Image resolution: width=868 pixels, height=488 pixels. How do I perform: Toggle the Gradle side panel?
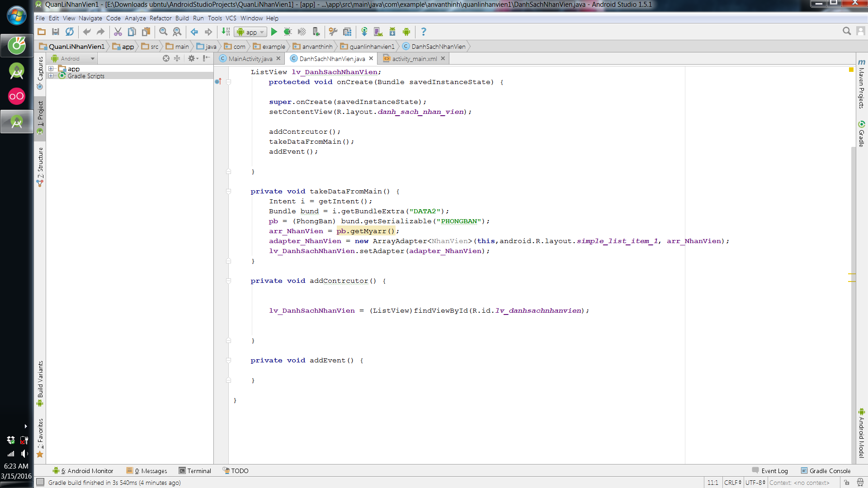pyautogui.click(x=862, y=134)
